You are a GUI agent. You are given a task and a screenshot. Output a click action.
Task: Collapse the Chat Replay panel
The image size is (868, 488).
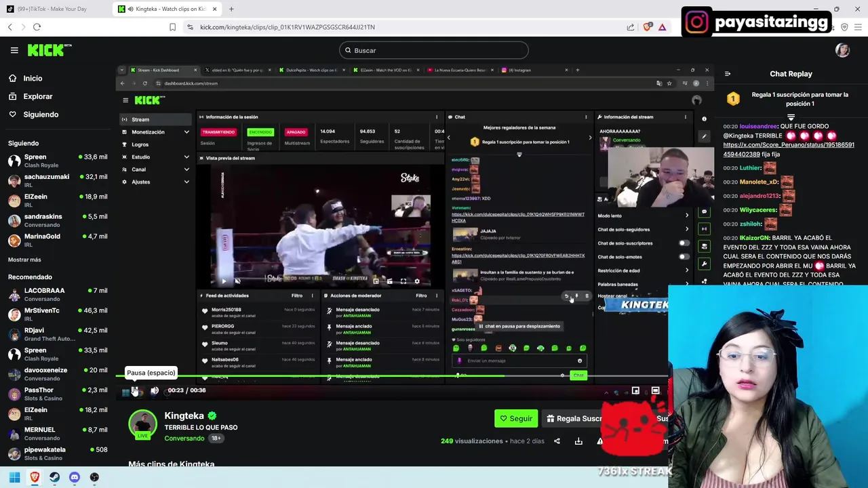728,74
